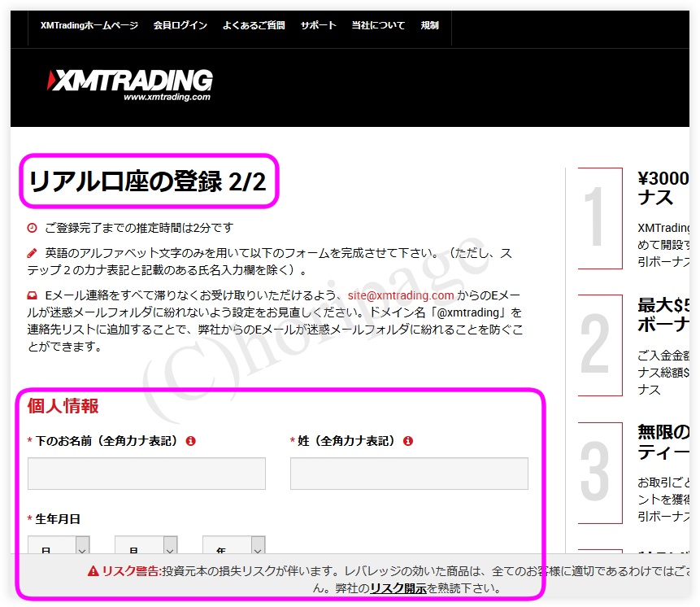The width and height of the screenshot is (700, 607).
Task: Open 当社について menu item
Action: [378, 25]
